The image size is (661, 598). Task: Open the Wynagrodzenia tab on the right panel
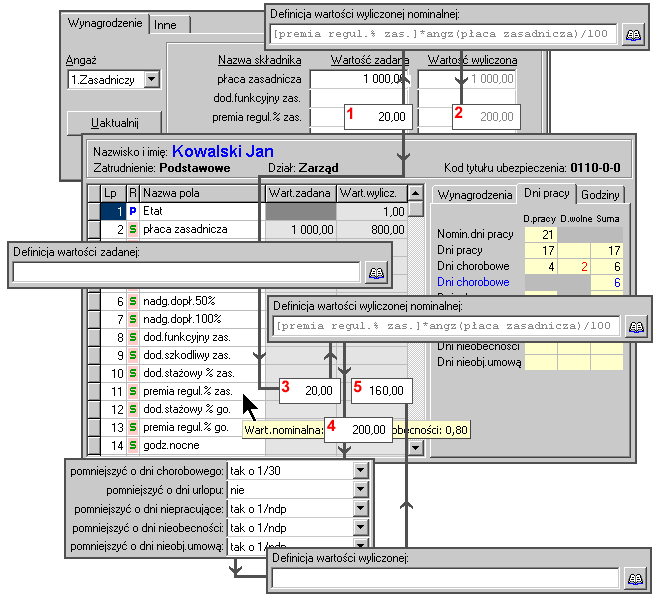(x=475, y=195)
